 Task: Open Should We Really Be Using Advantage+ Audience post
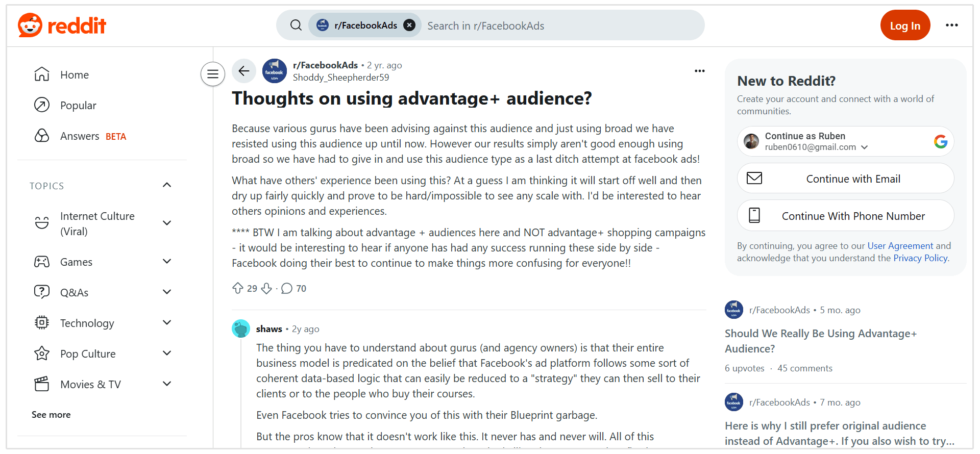pyautogui.click(x=821, y=341)
